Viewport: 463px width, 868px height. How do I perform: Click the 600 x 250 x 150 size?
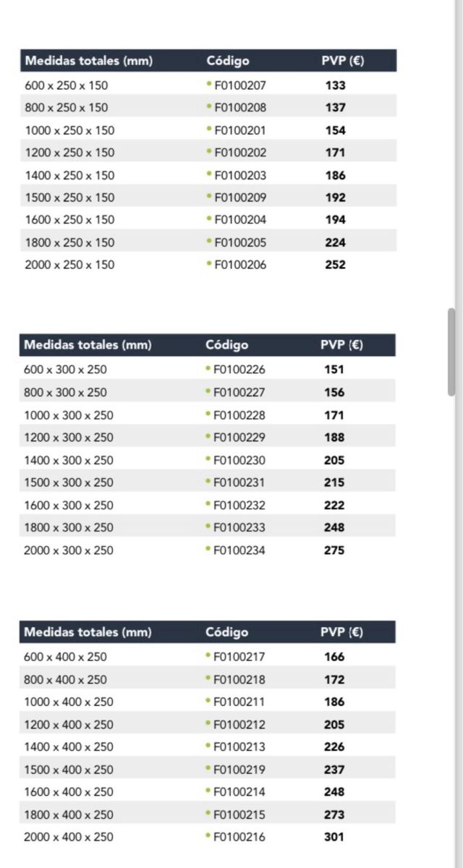click(x=67, y=85)
